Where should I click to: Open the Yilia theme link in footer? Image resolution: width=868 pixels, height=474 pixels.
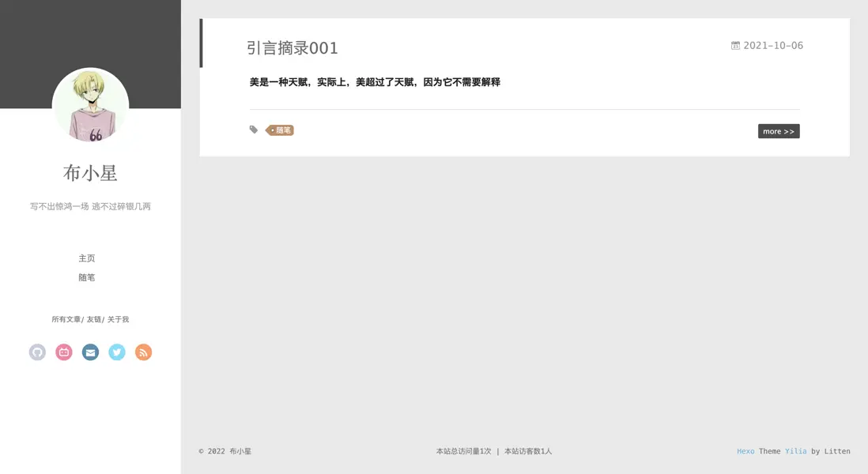tap(795, 451)
